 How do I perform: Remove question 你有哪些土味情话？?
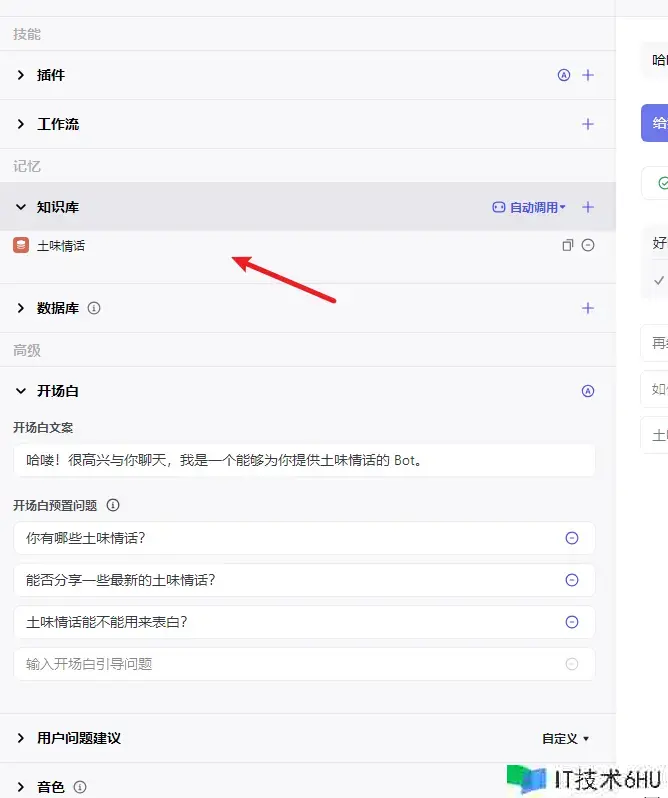pos(572,538)
